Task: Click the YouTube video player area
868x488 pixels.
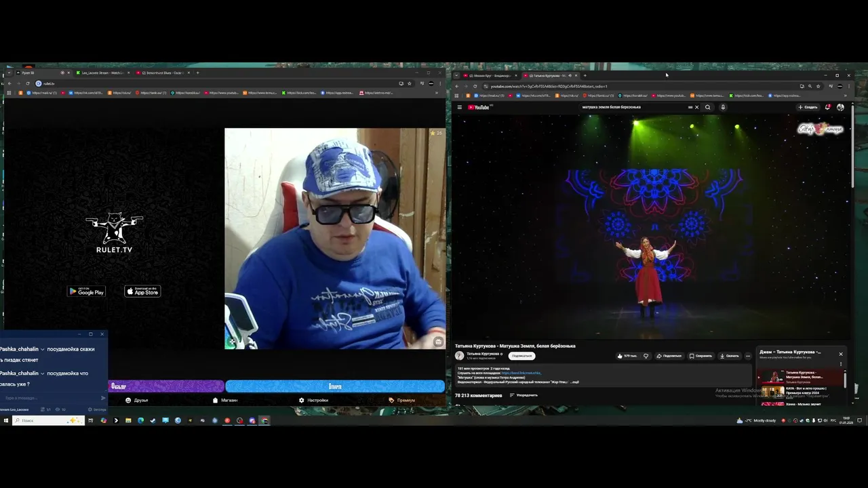Action: [x=650, y=226]
